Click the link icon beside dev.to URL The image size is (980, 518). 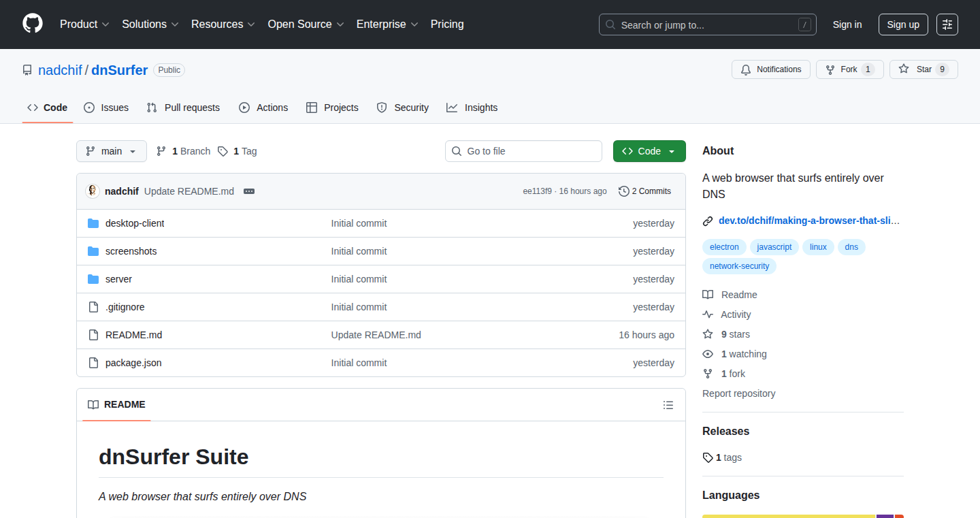click(708, 221)
